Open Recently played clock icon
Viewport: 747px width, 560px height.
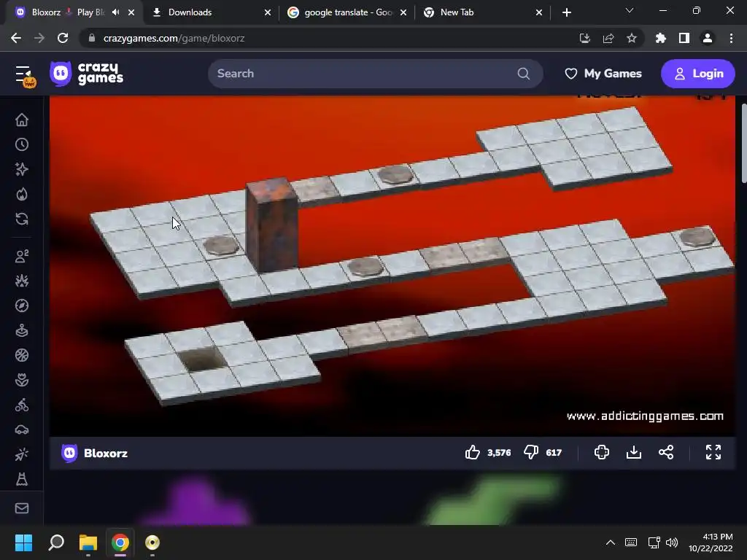[22, 145]
